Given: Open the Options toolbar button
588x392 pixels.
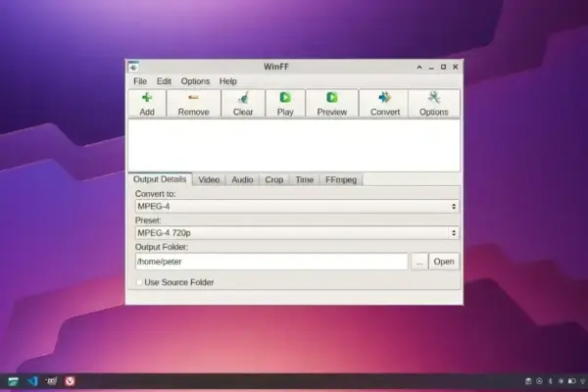Looking at the screenshot, I should [x=433, y=104].
